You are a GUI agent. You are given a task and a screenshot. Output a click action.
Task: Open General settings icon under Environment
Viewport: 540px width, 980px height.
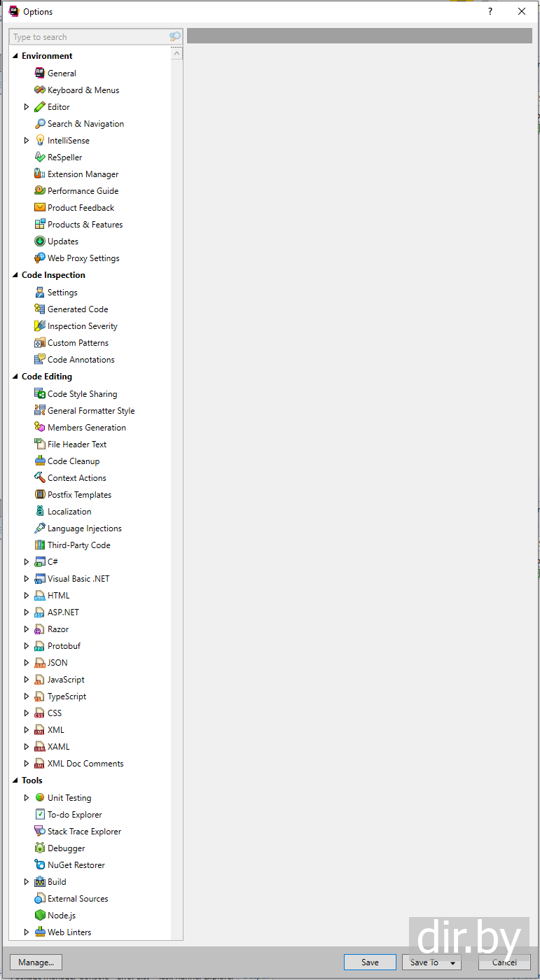pos(40,73)
